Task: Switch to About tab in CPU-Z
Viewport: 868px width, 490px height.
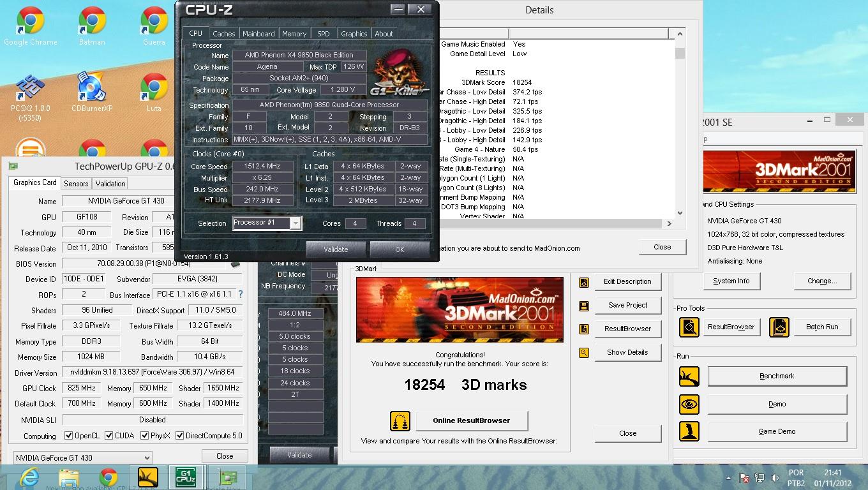Action: (384, 34)
